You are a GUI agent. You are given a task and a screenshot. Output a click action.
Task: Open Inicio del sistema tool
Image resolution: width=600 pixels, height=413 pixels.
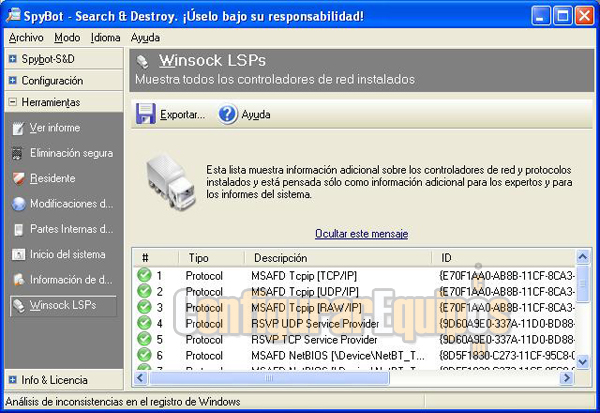pyautogui.click(x=68, y=255)
